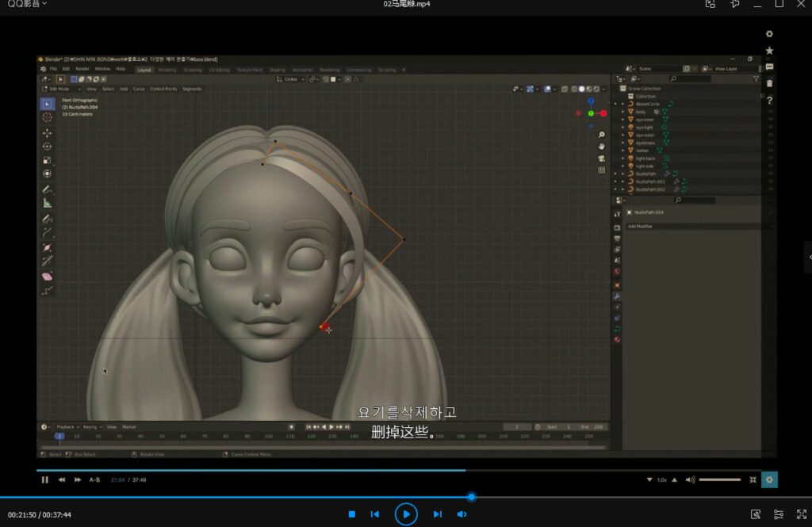Open the QQ影音 main menu dropdown
The width and height of the screenshot is (812, 527).
(27, 4)
